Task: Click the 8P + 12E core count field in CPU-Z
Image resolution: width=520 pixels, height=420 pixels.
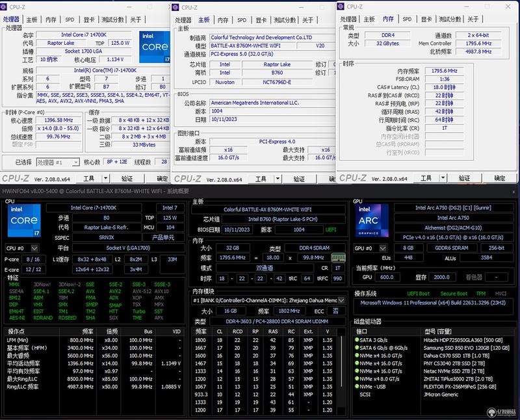Action: click(117, 162)
